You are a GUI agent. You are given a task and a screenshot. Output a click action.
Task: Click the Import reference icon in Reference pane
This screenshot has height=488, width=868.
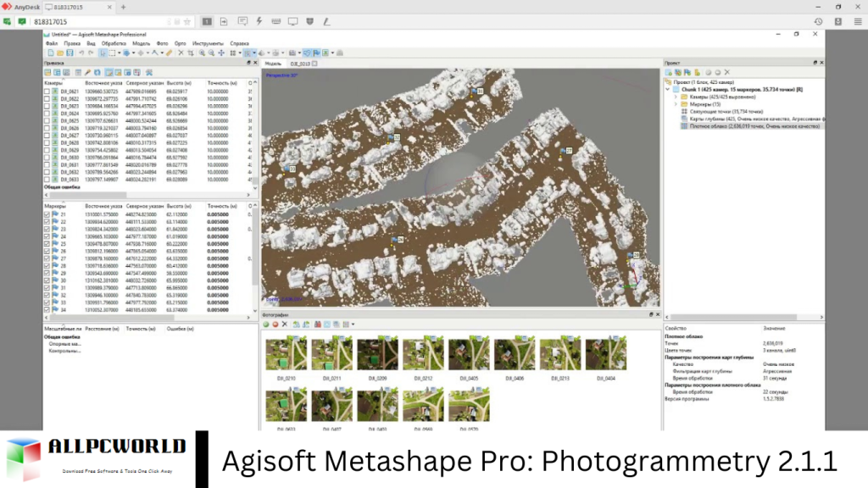tap(47, 73)
